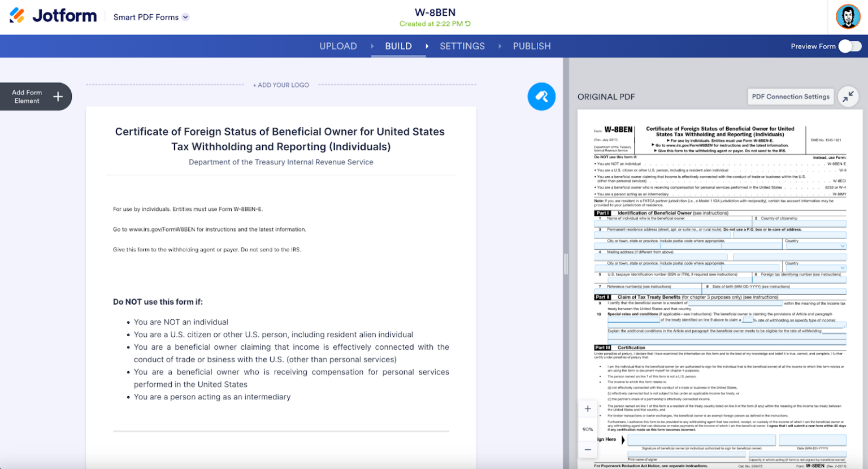868x469 pixels.
Task: Select the UPLOAD step
Action: pos(338,46)
